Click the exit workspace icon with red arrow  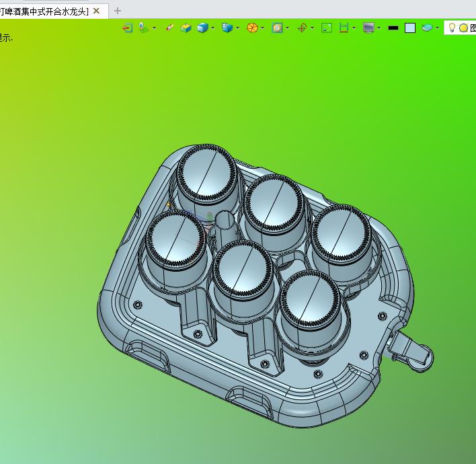(x=128, y=28)
